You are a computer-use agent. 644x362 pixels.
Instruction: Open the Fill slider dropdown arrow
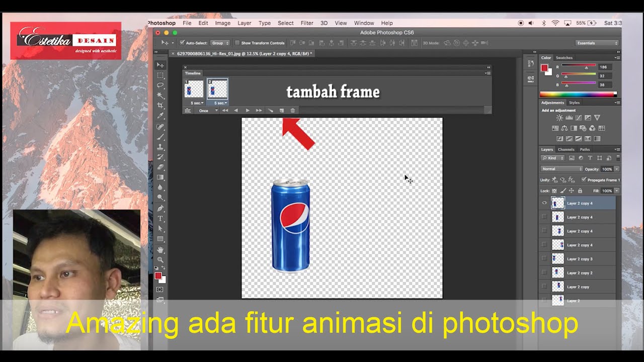click(617, 191)
